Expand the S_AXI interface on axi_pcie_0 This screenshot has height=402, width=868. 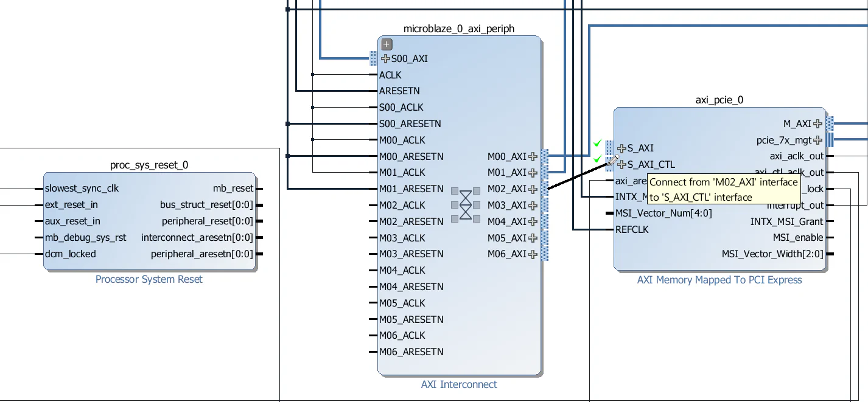[x=621, y=148]
